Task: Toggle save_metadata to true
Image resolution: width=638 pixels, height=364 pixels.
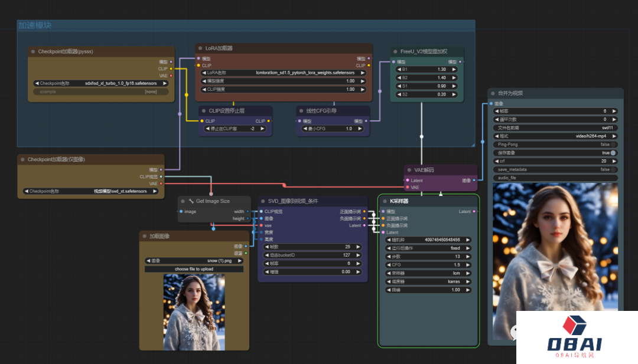Action: pos(613,169)
